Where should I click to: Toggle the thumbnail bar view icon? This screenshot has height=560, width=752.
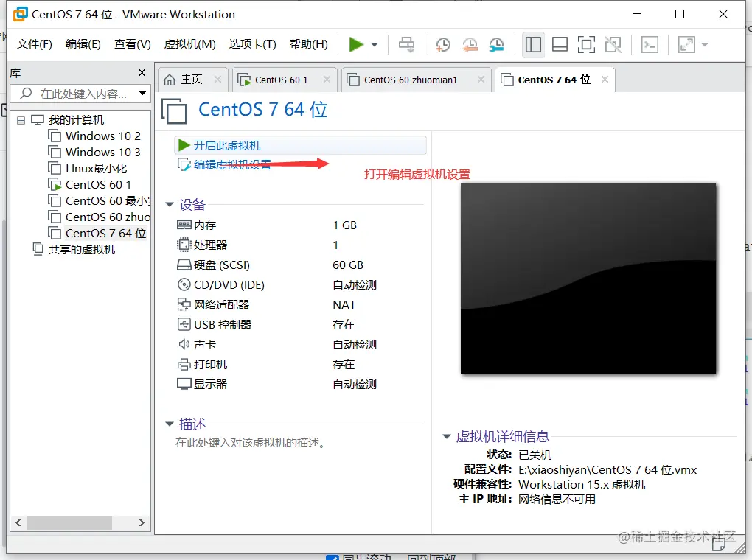coord(560,45)
